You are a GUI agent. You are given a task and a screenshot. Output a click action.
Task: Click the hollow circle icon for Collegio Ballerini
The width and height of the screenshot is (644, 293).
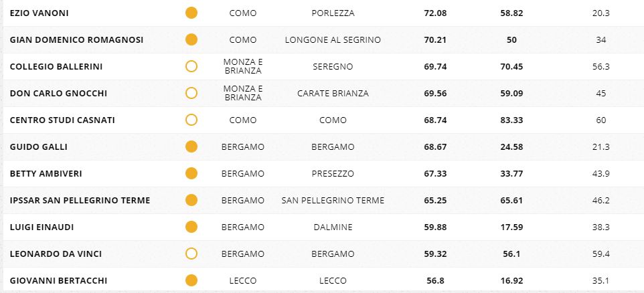[191, 66]
